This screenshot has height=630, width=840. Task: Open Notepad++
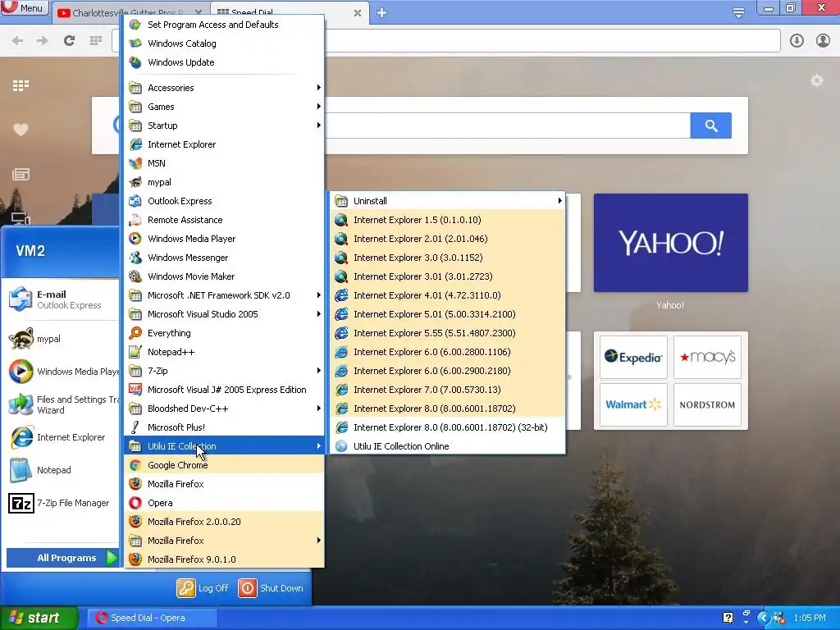pos(224,352)
